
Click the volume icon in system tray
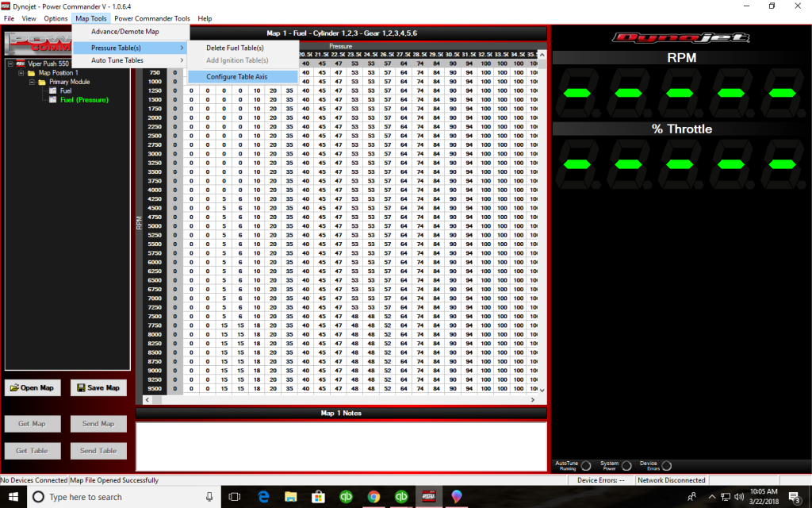pyautogui.click(x=739, y=497)
